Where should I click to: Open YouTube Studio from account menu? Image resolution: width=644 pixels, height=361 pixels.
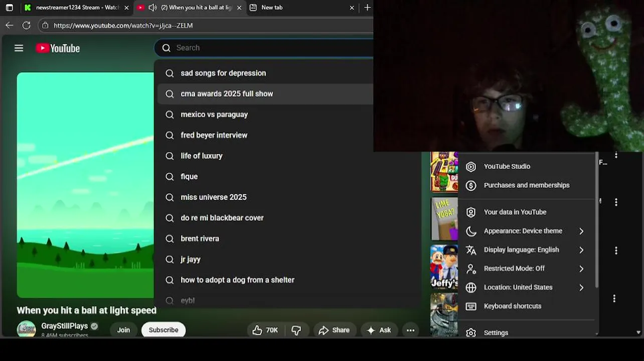527,166
